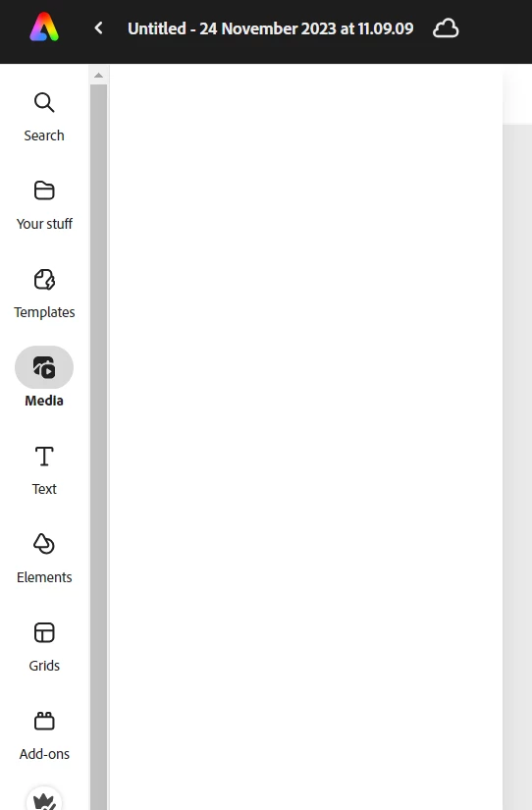Click the grey vertical scrollbar thumb
The height and width of the screenshot is (810, 532).
tap(99, 447)
